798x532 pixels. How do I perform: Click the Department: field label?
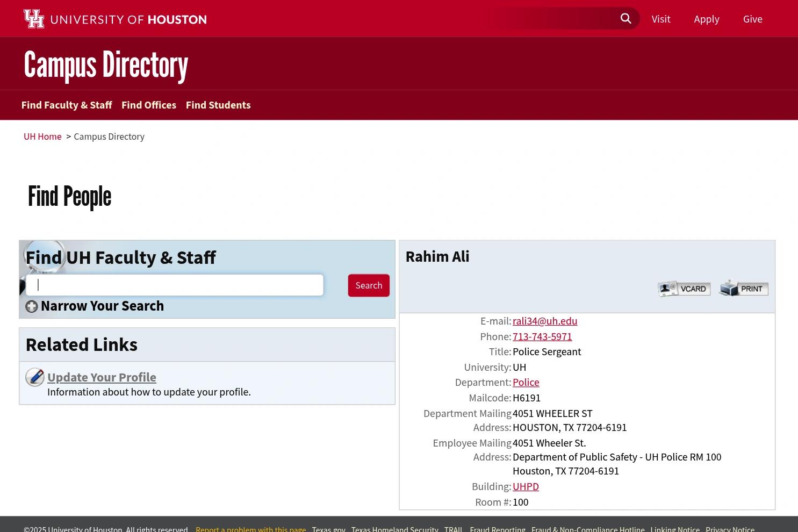click(x=483, y=382)
